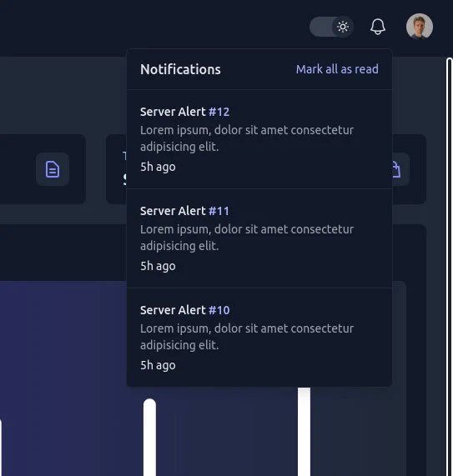Open the Server Alert #11 notification
453x476 pixels.
tap(259, 238)
